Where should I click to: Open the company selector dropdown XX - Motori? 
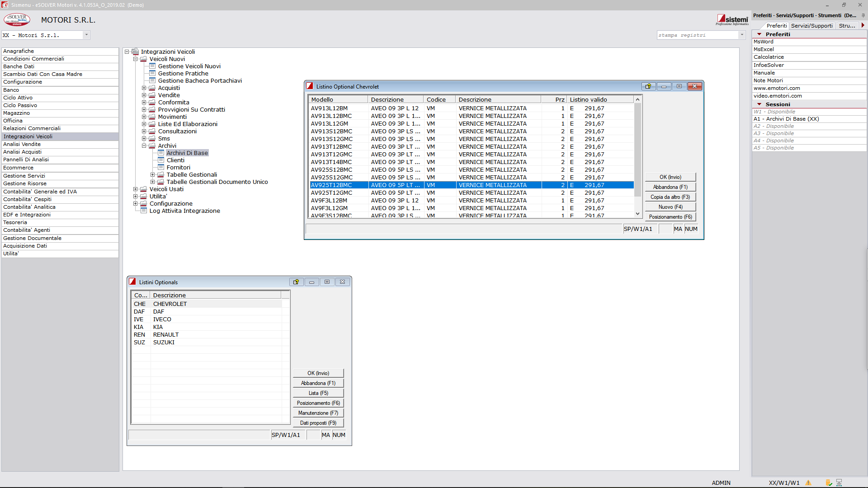click(86, 35)
